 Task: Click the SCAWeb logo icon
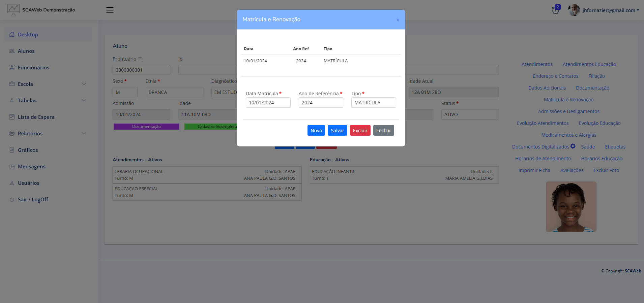[x=13, y=10]
